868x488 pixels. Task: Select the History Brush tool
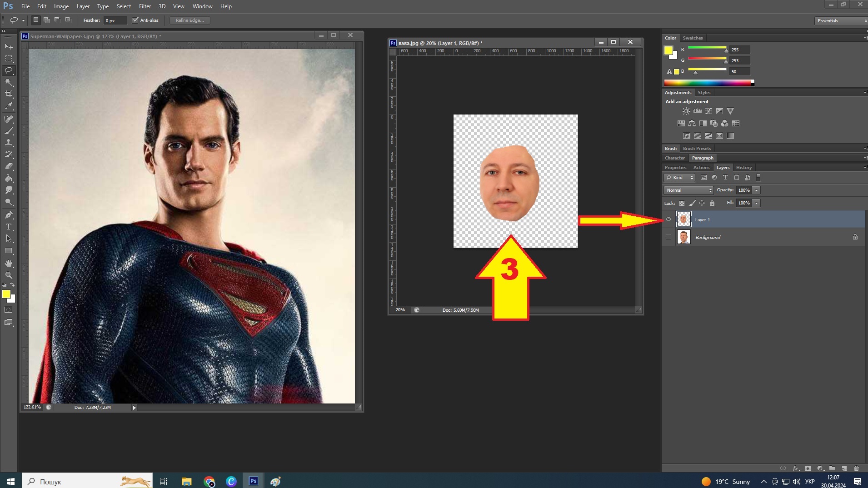pos(9,154)
